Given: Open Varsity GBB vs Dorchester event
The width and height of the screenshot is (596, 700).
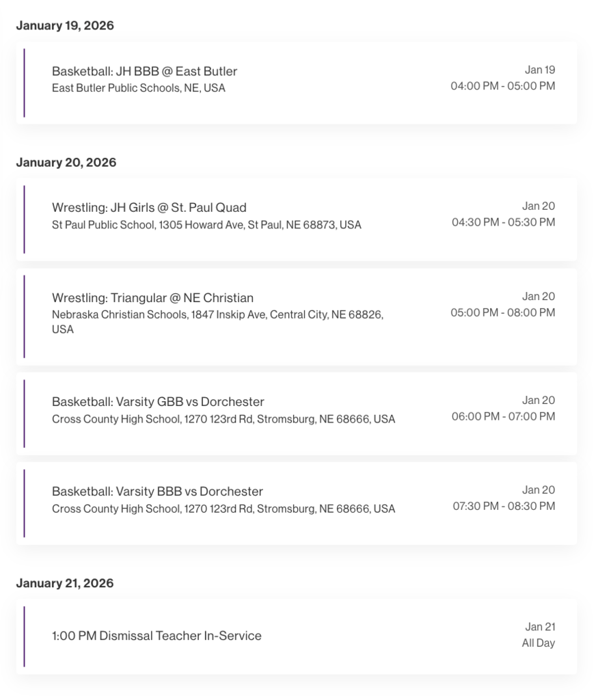Looking at the screenshot, I should click(x=158, y=402).
